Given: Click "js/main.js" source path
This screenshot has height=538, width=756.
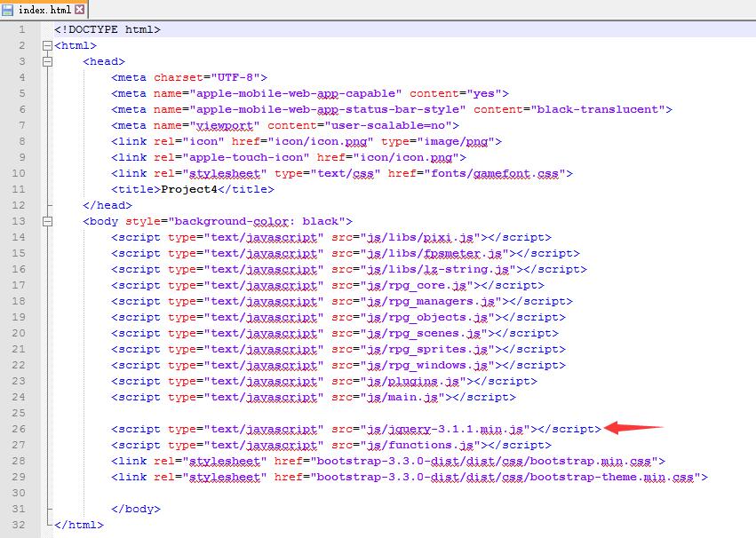Looking at the screenshot, I should point(402,398).
